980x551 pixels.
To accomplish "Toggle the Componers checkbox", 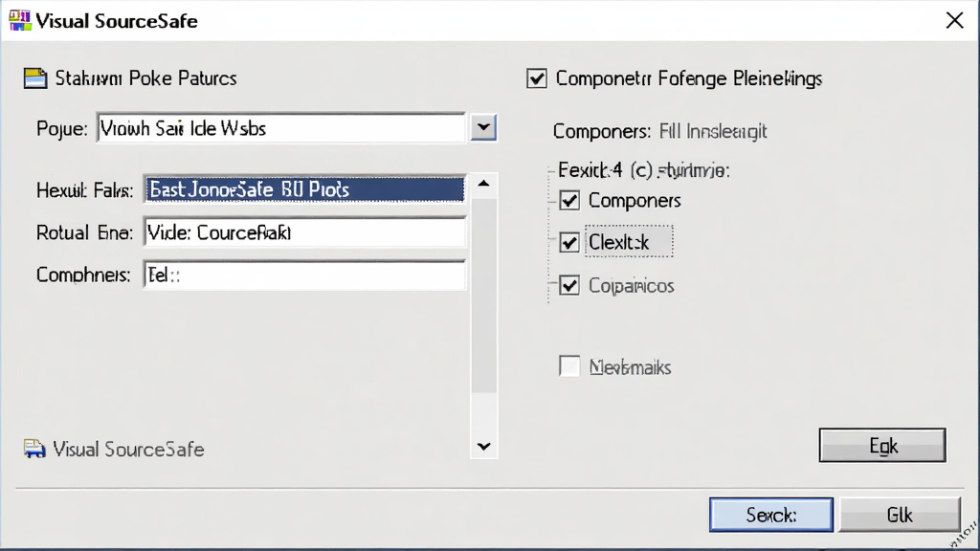I will pos(568,201).
